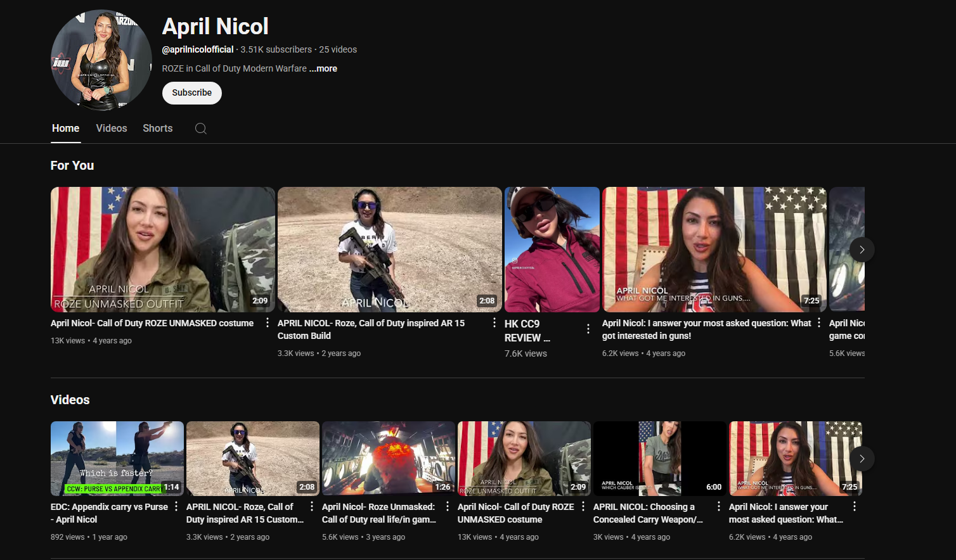The width and height of the screenshot is (956, 560).
Task: Open options for ROZE UNMASKED costume in Videos row
Action: pyautogui.click(x=583, y=507)
